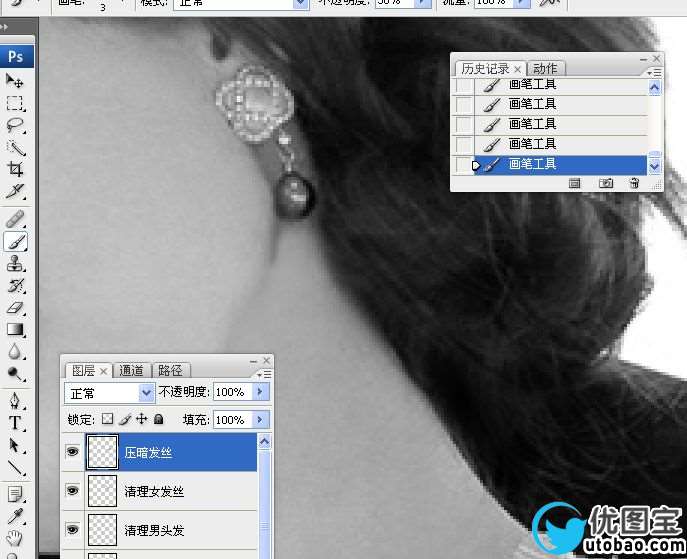Select the Brush tool in toolbox

click(16, 241)
